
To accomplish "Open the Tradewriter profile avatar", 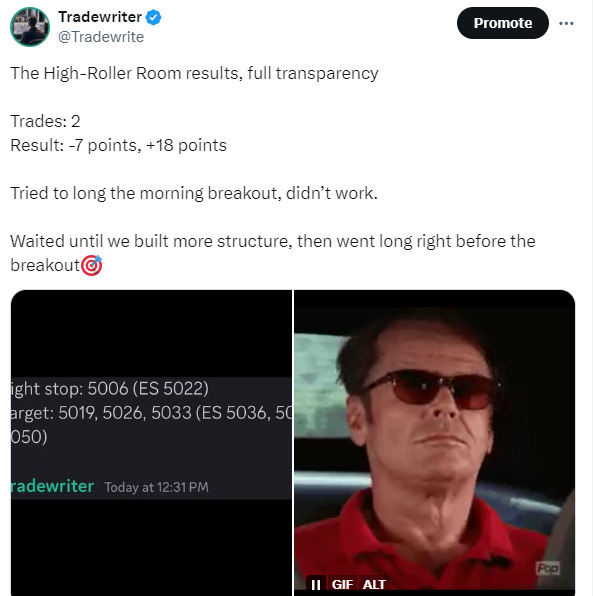I will tap(30, 27).
